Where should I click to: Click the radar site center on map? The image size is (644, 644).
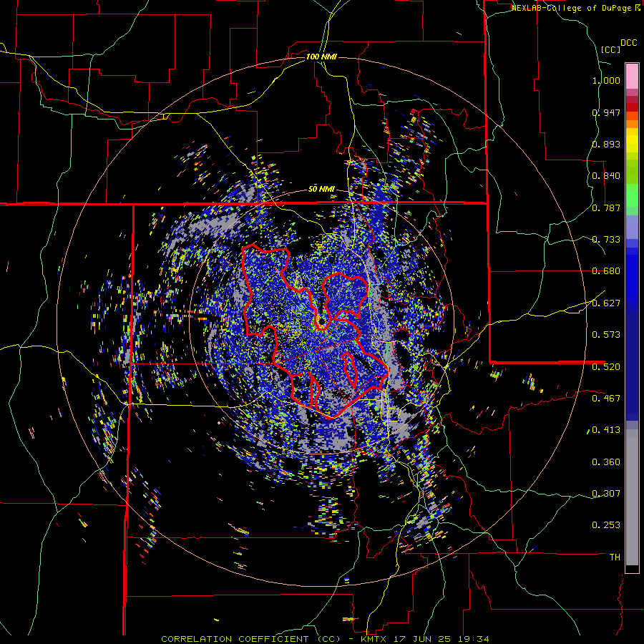[x=321, y=321]
